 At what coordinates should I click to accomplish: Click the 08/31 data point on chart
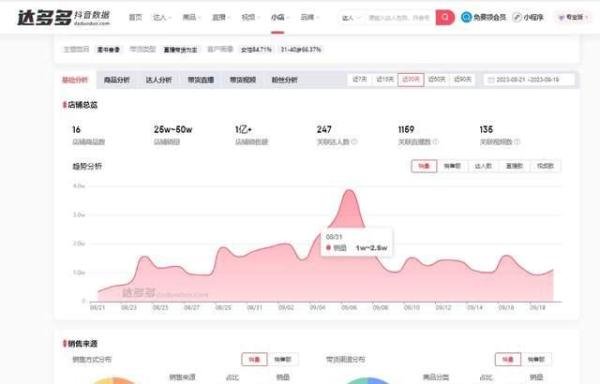coord(254,251)
